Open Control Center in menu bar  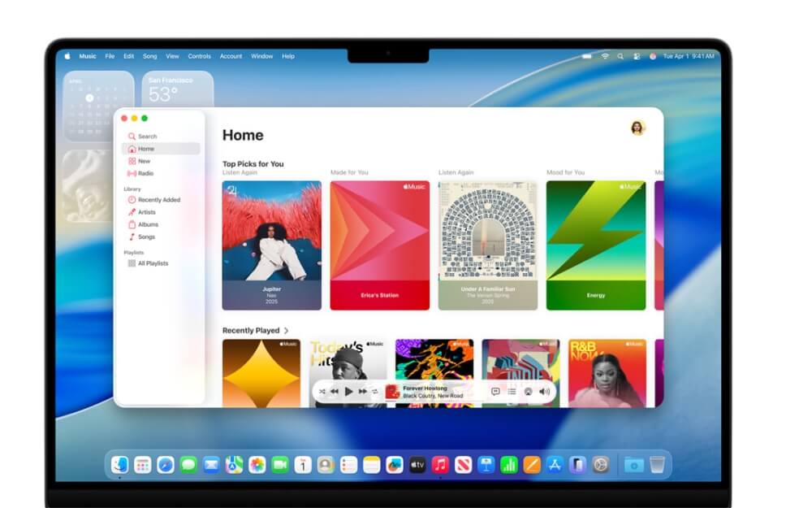[x=637, y=57]
